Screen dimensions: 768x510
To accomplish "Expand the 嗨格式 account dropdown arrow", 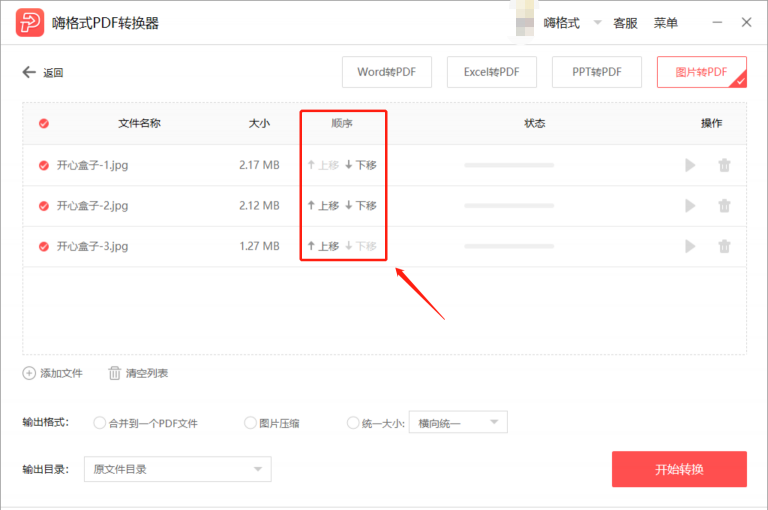I will point(598,23).
